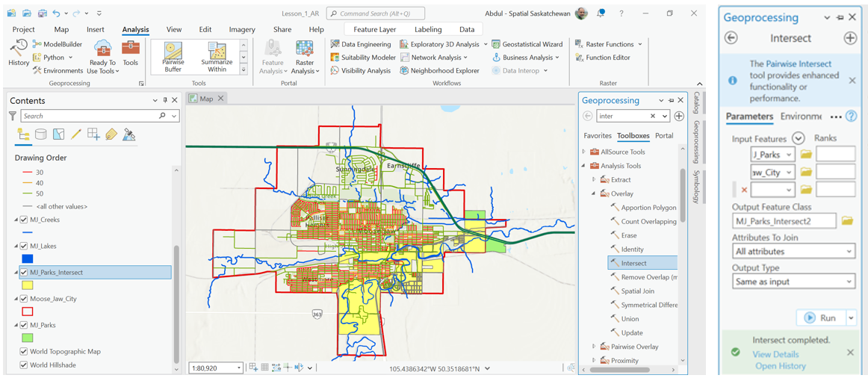The height and width of the screenshot is (381, 868).
Task: Expand the Attributes To Join dropdown
Action: pyautogui.click(x=793, y=252)
